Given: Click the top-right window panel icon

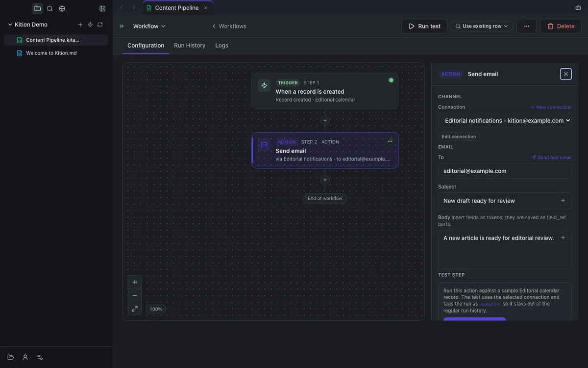Looking at the screenshot, I should point(578,7).
